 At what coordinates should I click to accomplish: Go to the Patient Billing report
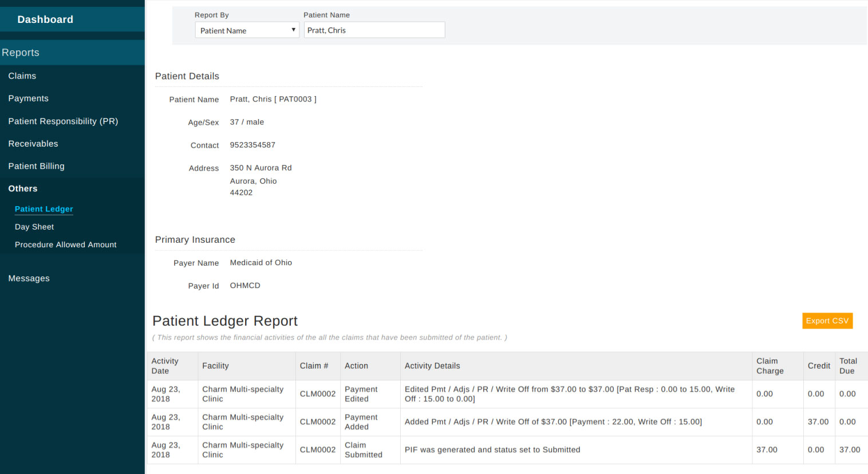point(36,166)
